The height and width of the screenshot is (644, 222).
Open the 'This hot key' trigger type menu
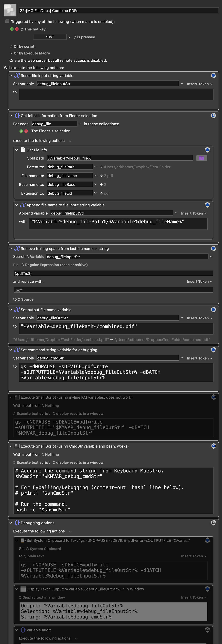34,29
